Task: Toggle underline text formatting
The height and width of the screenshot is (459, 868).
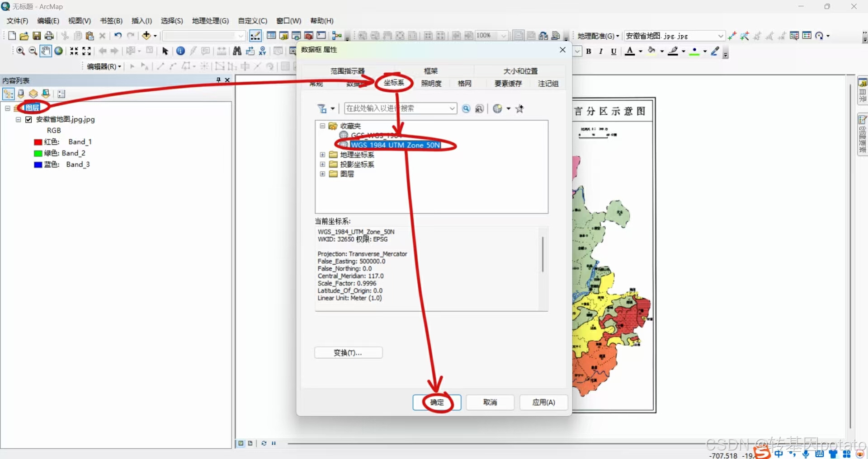Action: tap(613, 52)
